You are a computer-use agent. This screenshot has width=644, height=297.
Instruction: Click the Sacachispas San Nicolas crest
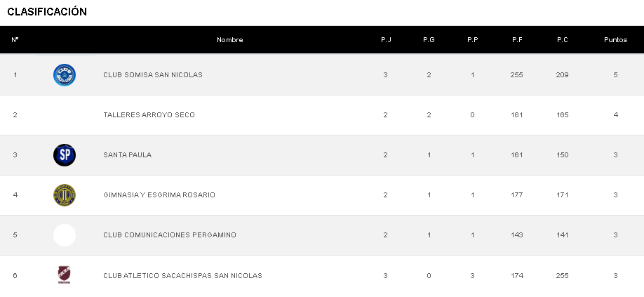65,275
